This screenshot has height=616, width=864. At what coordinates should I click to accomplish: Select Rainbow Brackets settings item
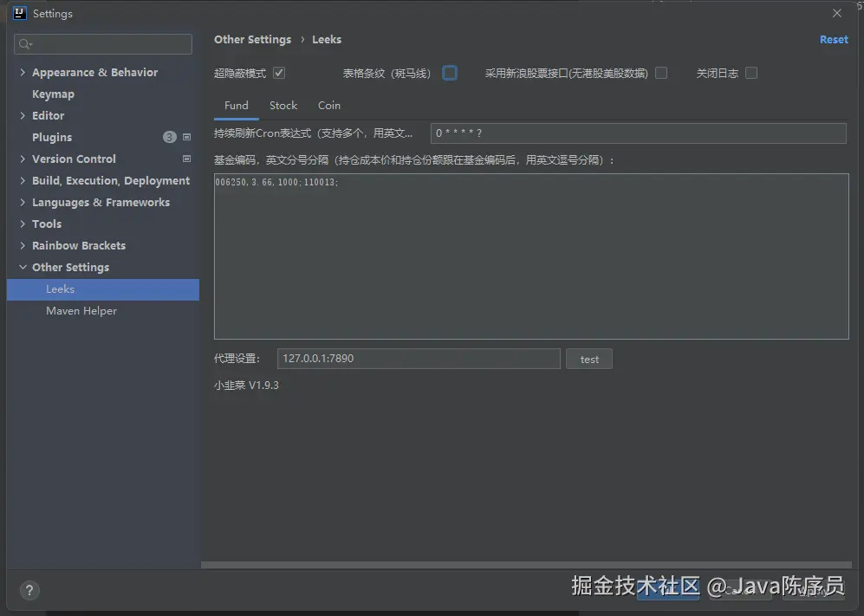coord(79,245)
